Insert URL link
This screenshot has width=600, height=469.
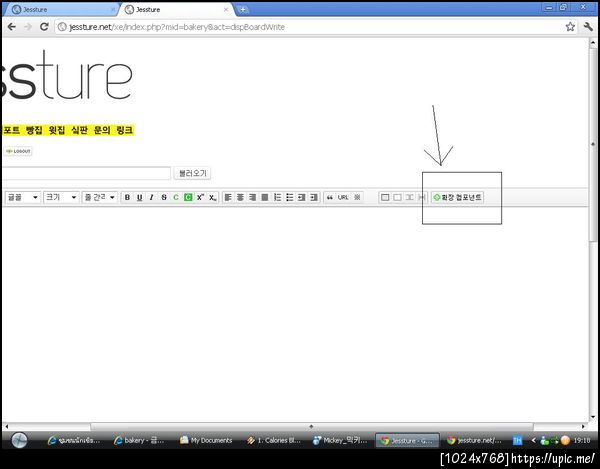[x=343, y=197]
